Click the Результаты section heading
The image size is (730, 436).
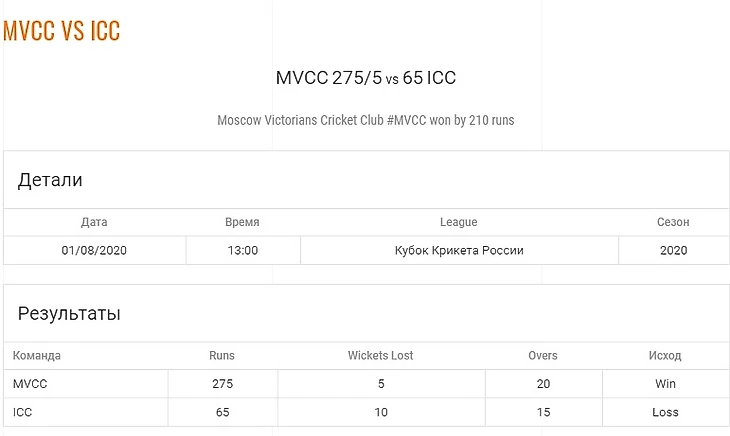point(69,314)
